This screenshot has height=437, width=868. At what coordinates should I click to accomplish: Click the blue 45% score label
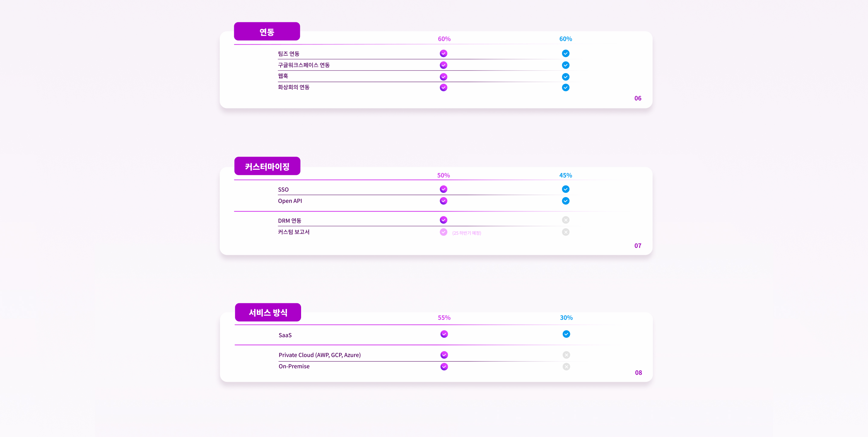pos(565,175)
